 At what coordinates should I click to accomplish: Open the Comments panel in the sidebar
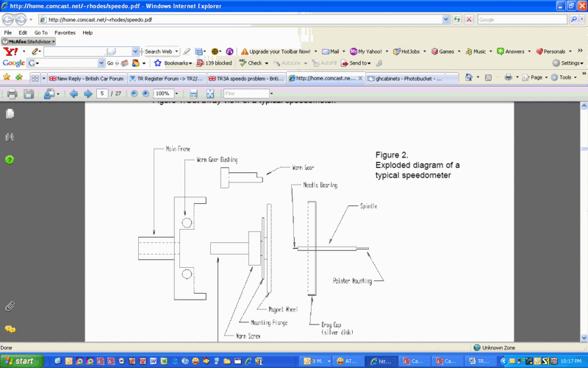[10, 329]
